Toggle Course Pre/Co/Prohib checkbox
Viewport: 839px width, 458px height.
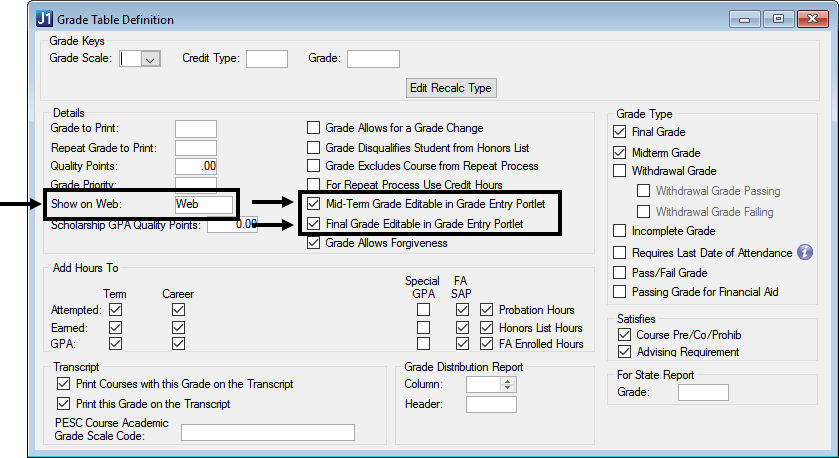pyautogui.click(x=626, y=334)
